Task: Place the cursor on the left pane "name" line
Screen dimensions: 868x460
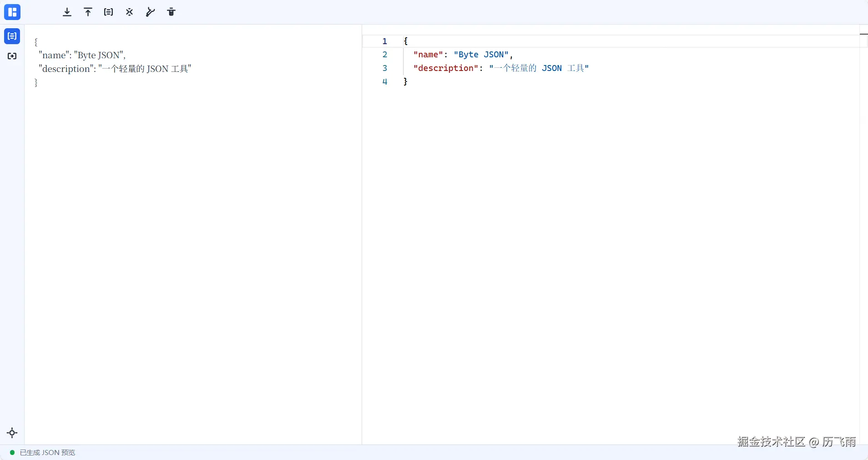Action: 82,56
